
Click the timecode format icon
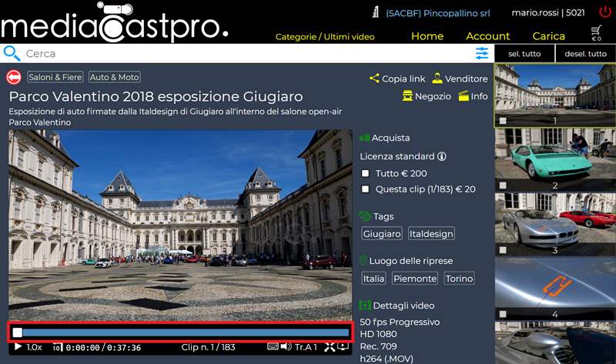(57, 347)
